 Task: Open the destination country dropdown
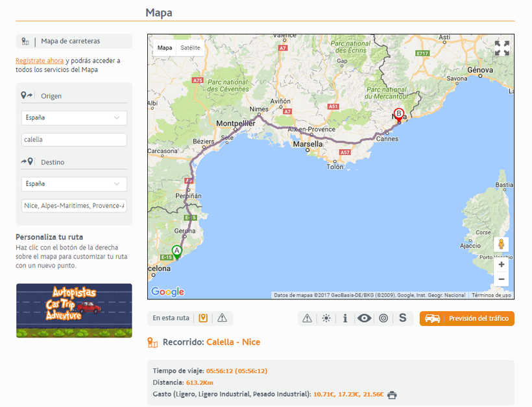coord(74,184)
